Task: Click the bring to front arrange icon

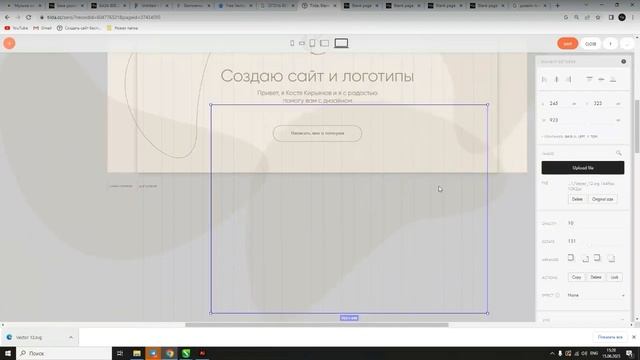Action: [x=598, y=258]
